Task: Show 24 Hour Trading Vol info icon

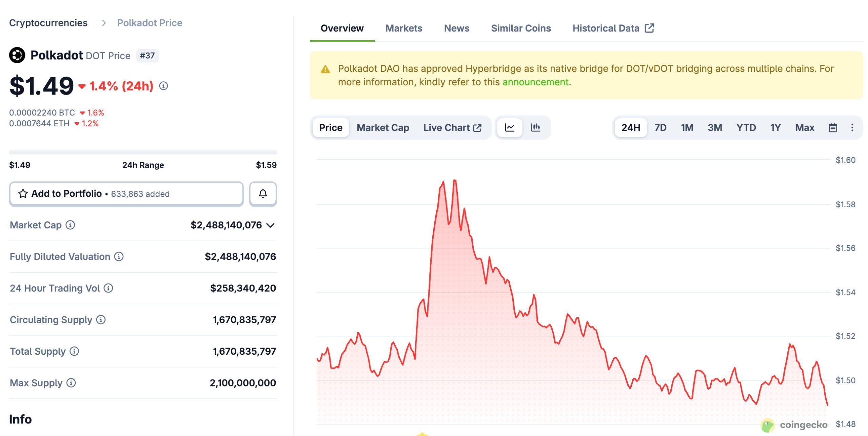Action: point(108,288)
